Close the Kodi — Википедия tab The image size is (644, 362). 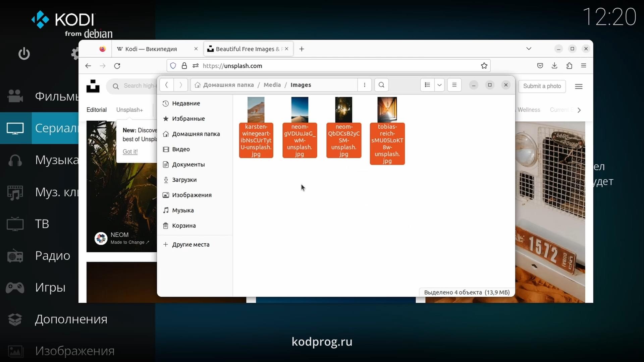point(196,49)
